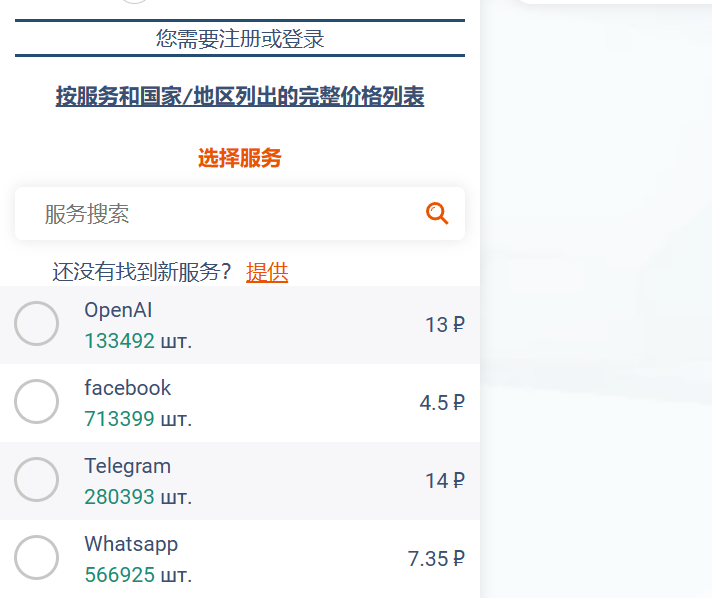The width and height of the screenshot is (712, 598).
Task: Click the 还没有找到新服务? text
Action: [142, 272]
